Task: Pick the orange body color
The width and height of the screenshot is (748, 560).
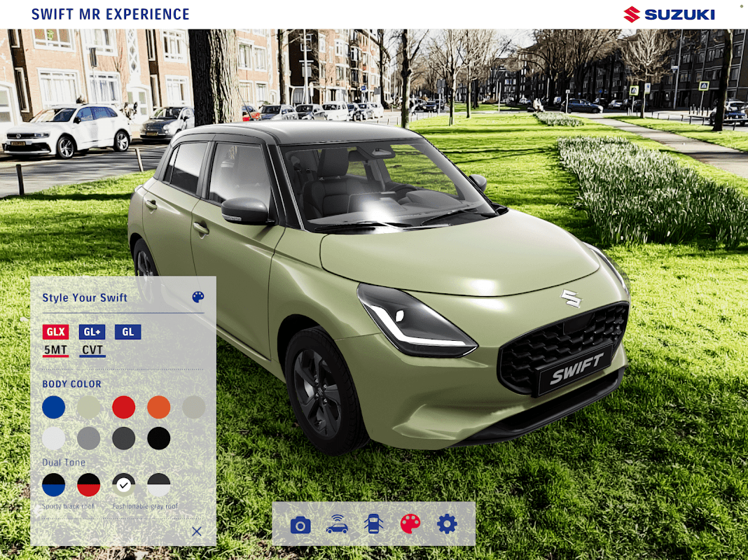Action: click(x=159, y=407)
